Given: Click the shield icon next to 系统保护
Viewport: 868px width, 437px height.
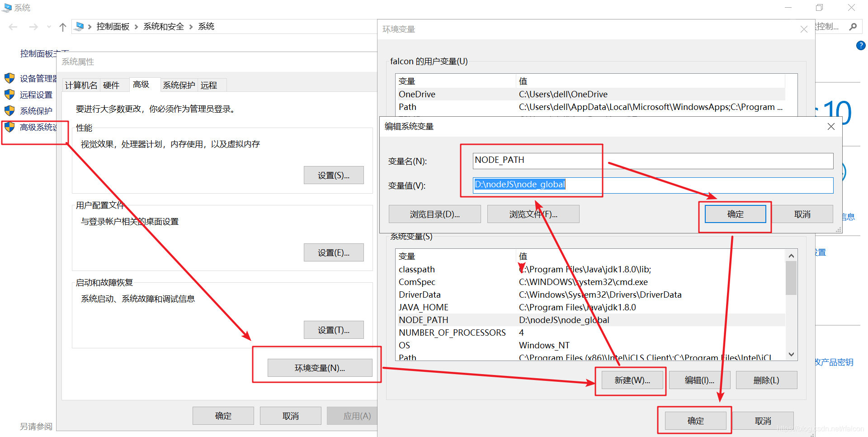Looking at the screenshot, I should [x=9, y=111].
